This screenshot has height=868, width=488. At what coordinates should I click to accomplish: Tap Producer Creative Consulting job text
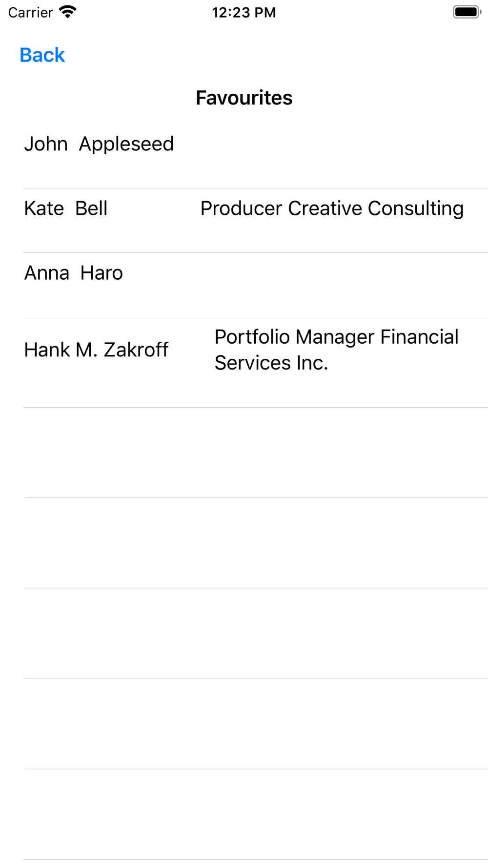point(332,208)
